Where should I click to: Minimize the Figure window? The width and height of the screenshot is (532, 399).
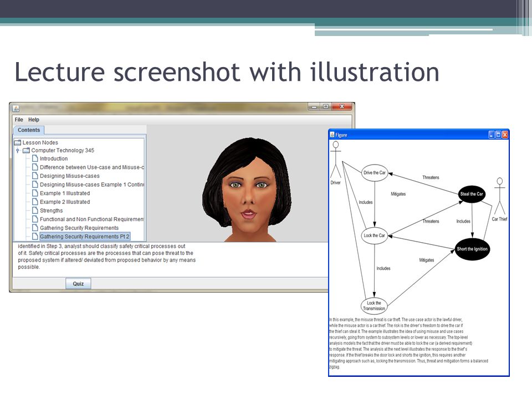(x=492, y=135)
